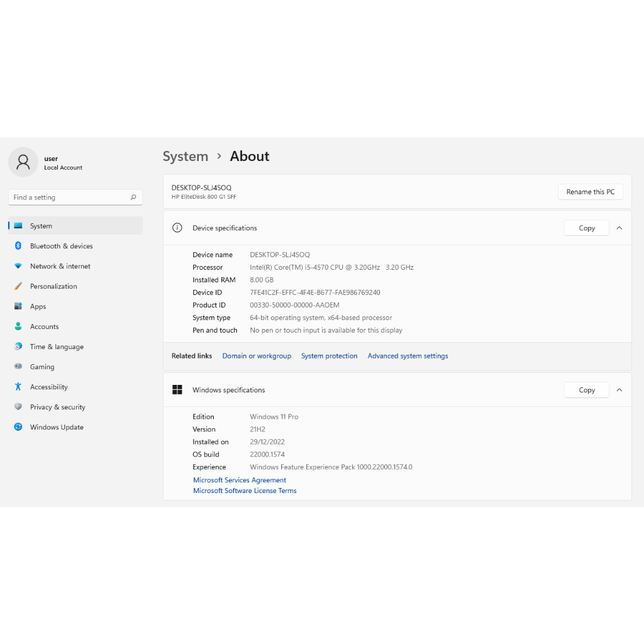
Task: Click the Gaming controller icon
Action: [x=18, y=366]
